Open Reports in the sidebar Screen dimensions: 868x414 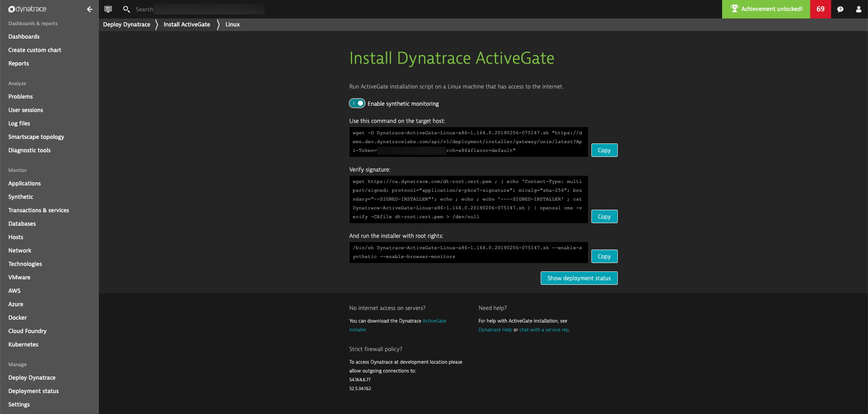18,63
